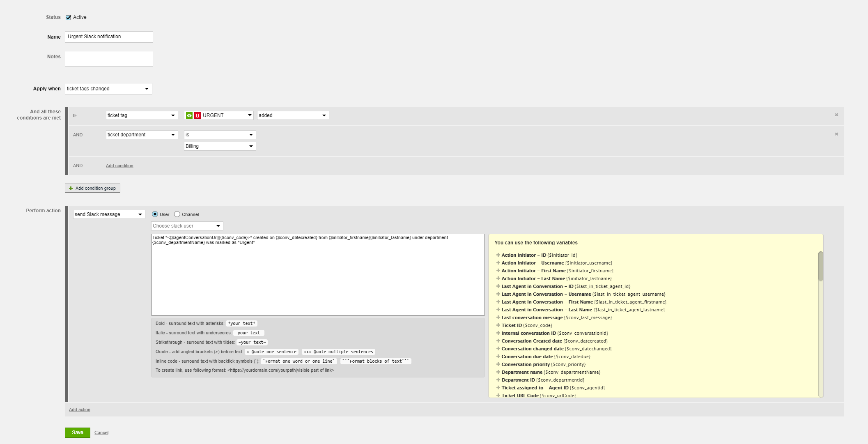Screen dimensions: 868x444
Task: Insert Conversation changed date plus icon
Action: pyautogui.click(x=498, y=349)
